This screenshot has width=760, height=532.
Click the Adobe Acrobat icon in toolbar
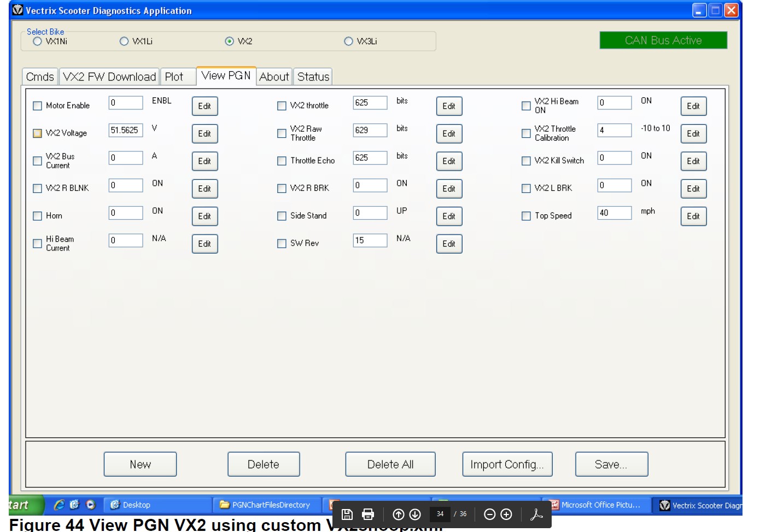tap(536, 514)
